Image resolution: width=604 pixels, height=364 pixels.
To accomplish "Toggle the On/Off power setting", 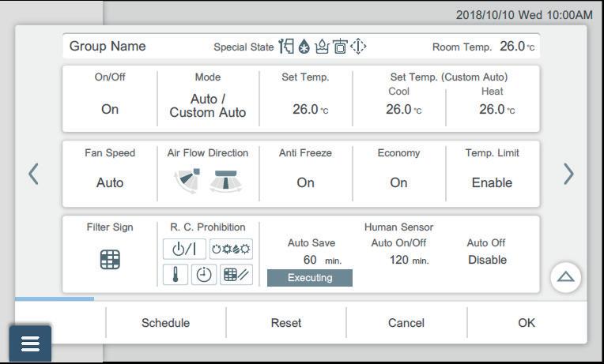I will 110,109.
